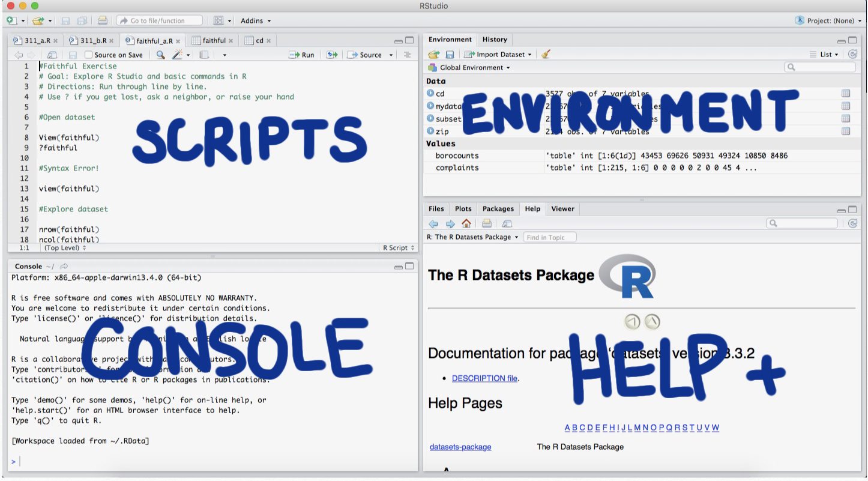Select the complaints value row

coord(642,168)
